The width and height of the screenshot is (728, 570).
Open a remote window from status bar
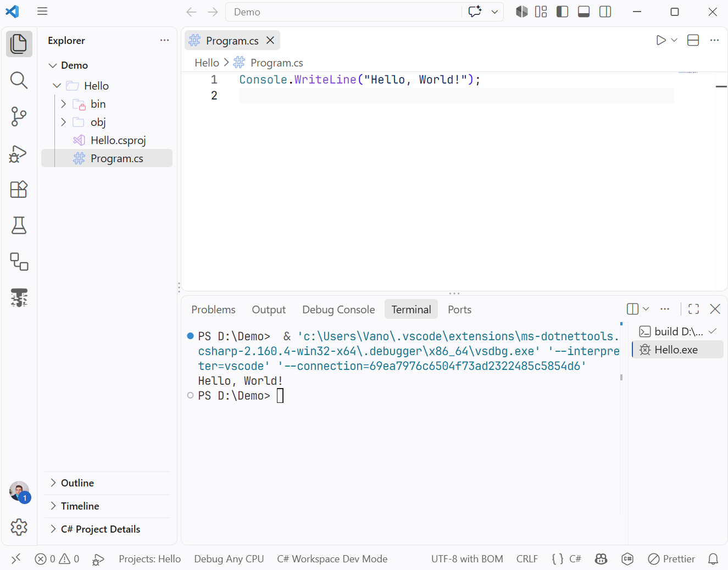16,558
